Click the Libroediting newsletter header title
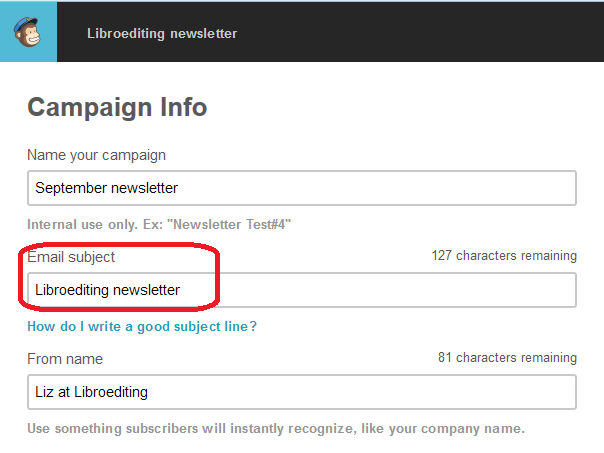Screen dimensions: 604x453 (x=162, y=33)
